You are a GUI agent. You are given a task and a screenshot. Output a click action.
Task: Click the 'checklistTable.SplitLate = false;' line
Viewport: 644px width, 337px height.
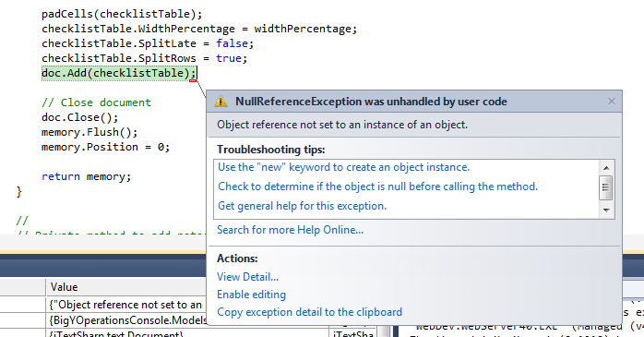(x=148, y=43)
